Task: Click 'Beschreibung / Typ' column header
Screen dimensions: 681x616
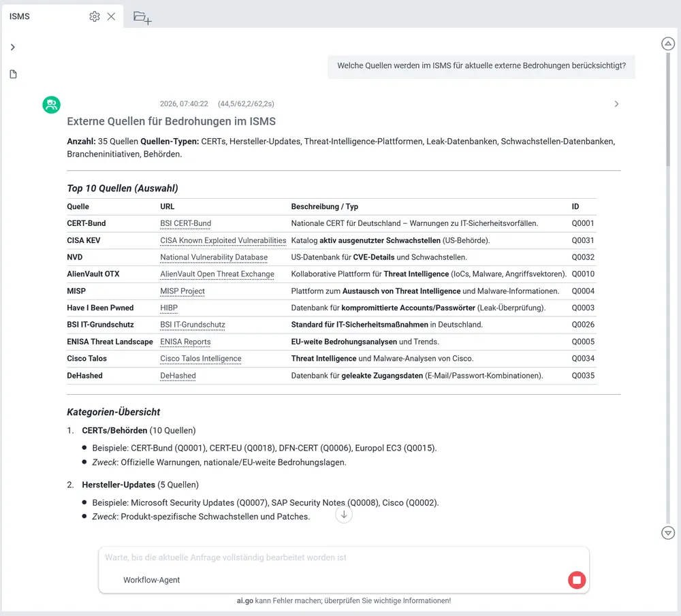Action: 324,207
